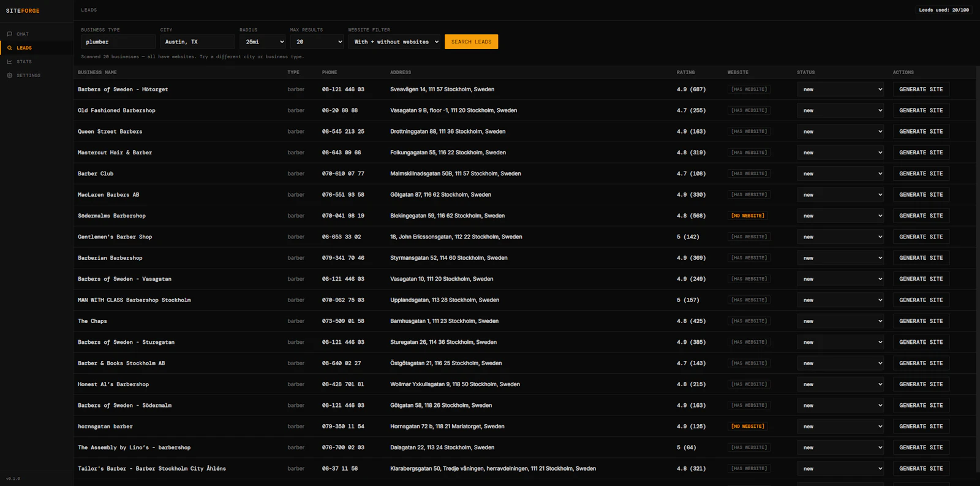The image size is (980, 486).
Task: Select Barberian Barbershop name
Action: (x=110, y=258)
